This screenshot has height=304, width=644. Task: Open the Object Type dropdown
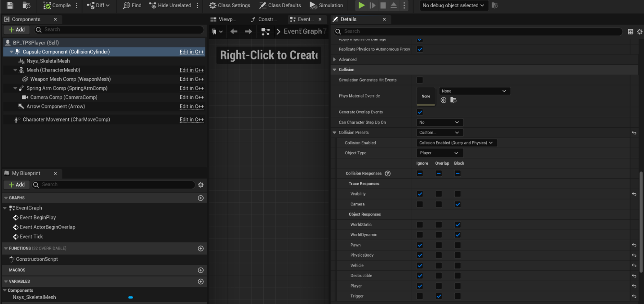coord(440,153)
